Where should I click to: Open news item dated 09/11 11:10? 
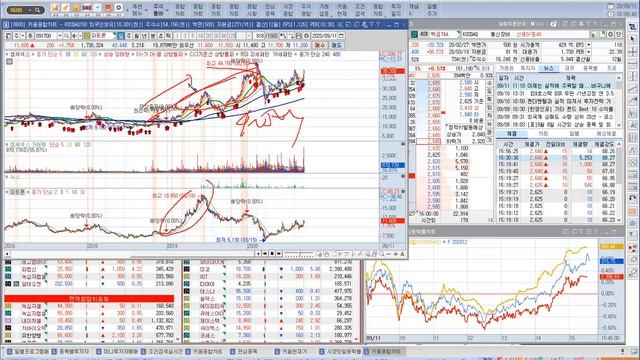[556, 86]
